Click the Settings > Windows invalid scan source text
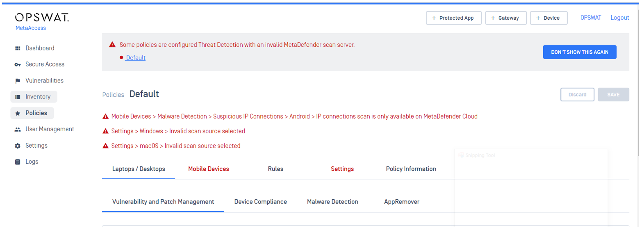 pyautogui.click(x=178, y=131)
